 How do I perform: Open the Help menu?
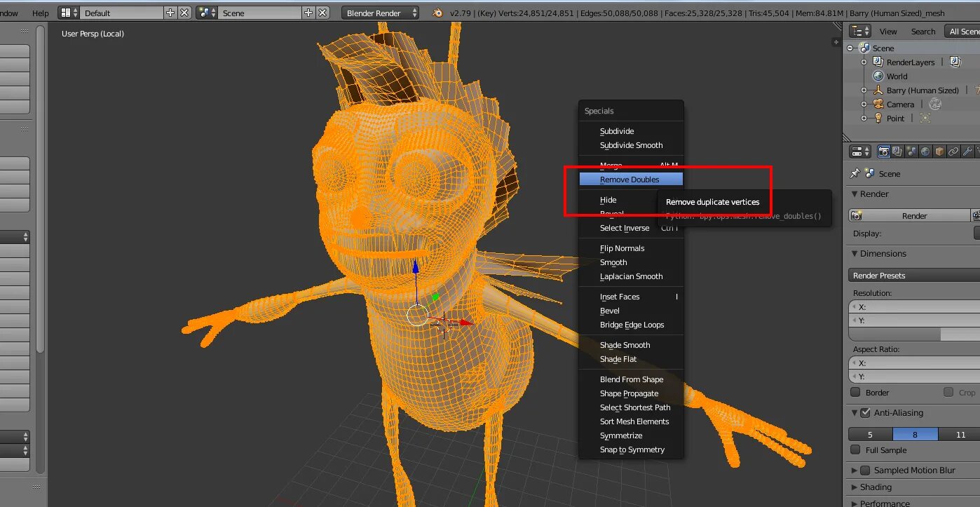41,13
